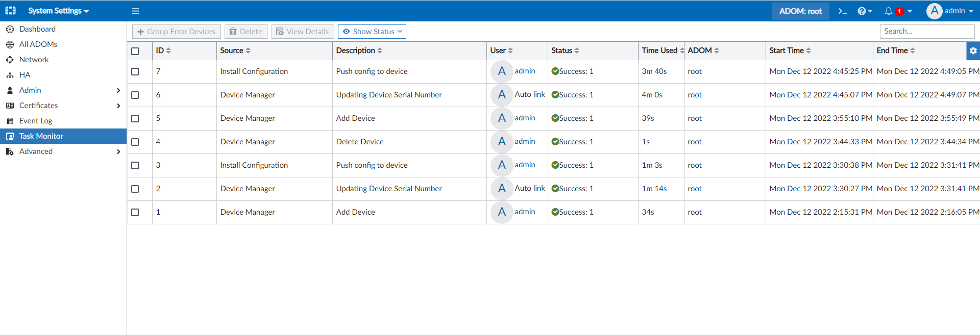Viewport: 980px width, 335px height.
Task: Click the notification bell icon
Action: pyautogui.click(x=889, y=11)
